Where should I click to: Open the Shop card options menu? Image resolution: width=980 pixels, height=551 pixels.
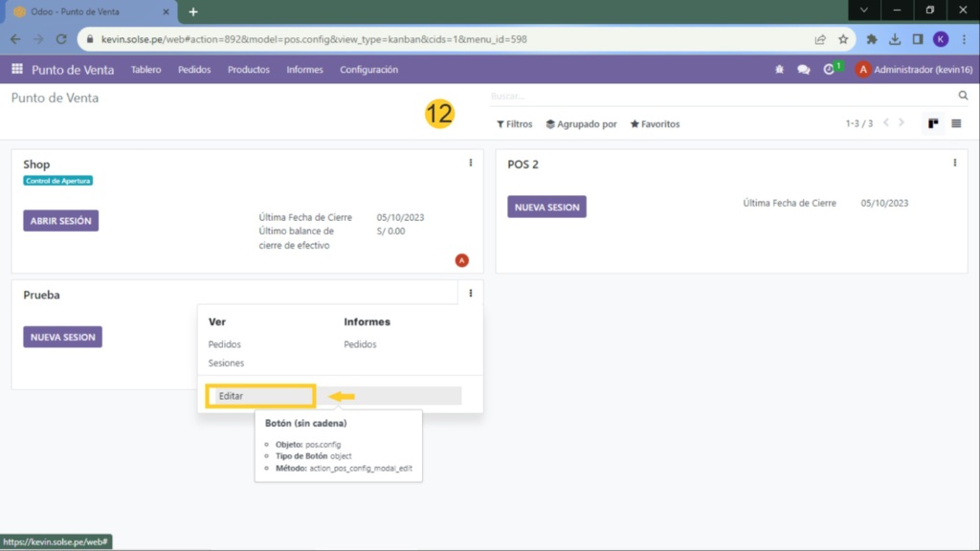click(x=471, y=164)
